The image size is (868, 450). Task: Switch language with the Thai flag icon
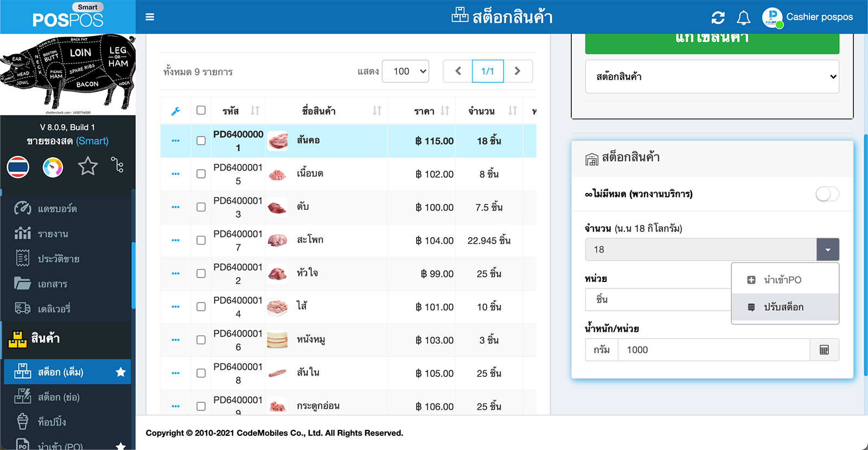18,166
